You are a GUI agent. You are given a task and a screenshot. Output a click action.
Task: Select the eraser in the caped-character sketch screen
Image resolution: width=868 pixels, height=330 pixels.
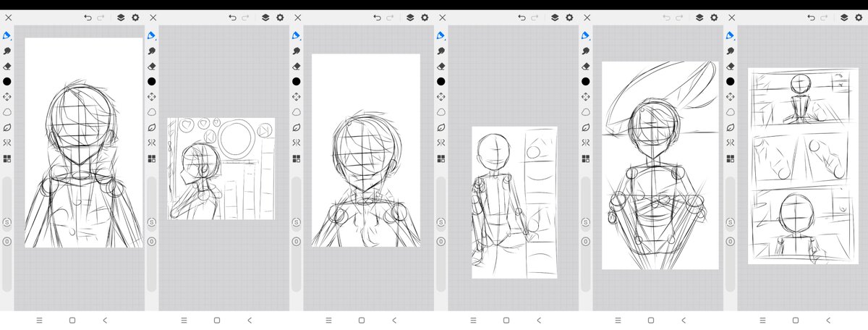(x=7, y=66)
